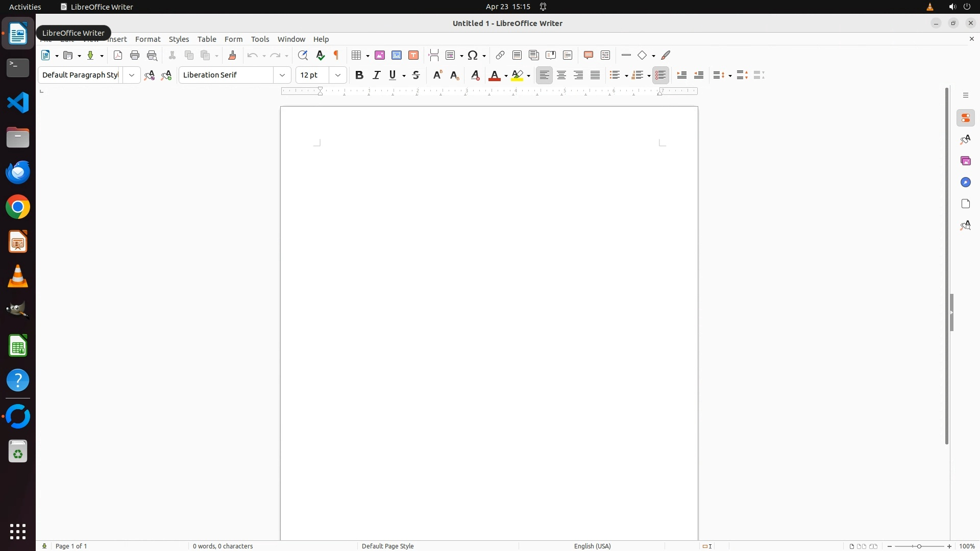Open the Format menu
The height and width of the screenshot is (551, 980).
click(x=148, y=39)
